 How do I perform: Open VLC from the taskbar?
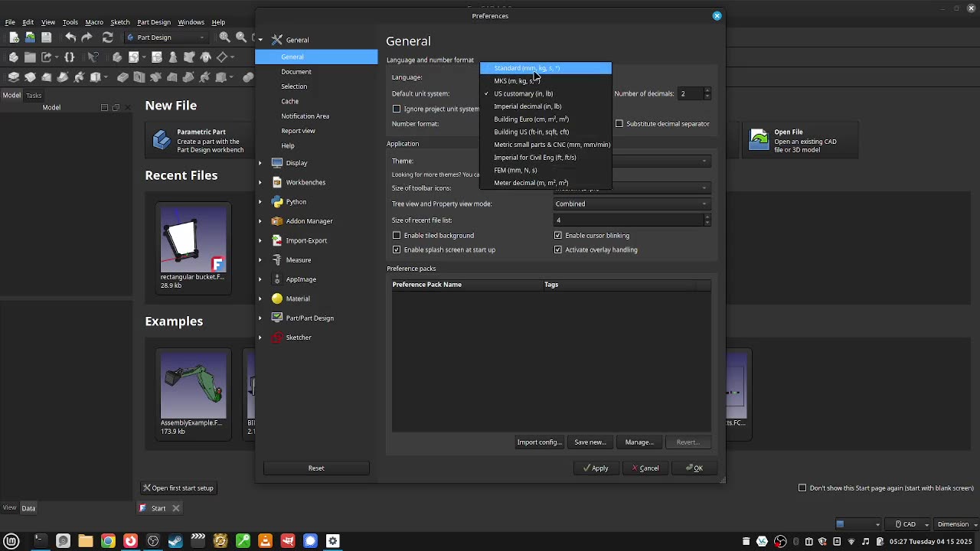click(x=266, y=541)
